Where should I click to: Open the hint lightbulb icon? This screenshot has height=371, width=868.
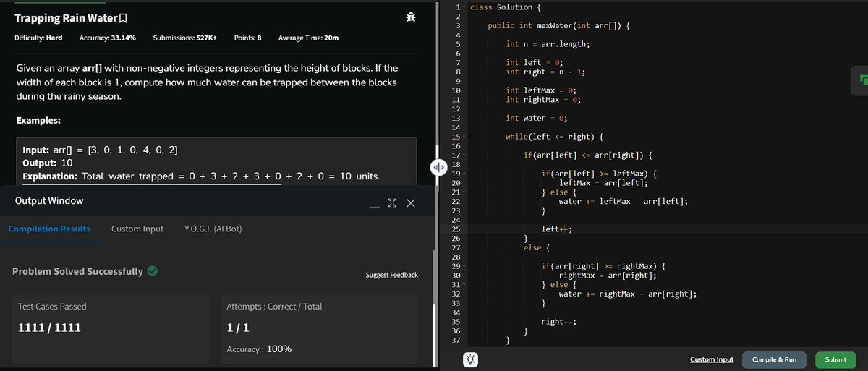[470, 359]
